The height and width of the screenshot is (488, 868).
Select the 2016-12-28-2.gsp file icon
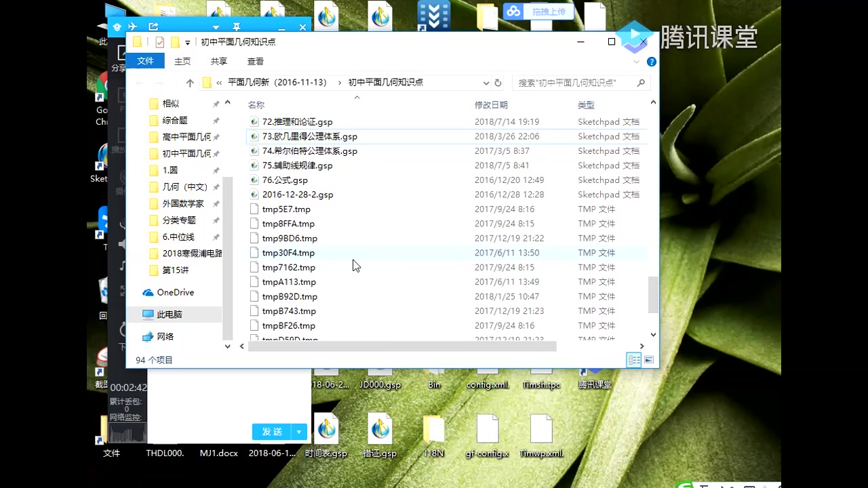[x=254, y=195]
